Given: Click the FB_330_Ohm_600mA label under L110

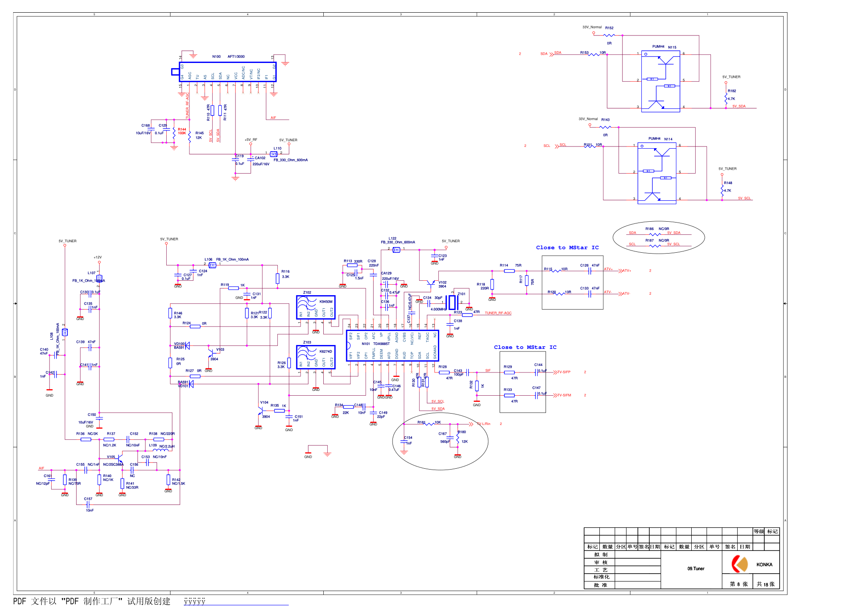Looking at the screenshot, I should coord(290,160).
